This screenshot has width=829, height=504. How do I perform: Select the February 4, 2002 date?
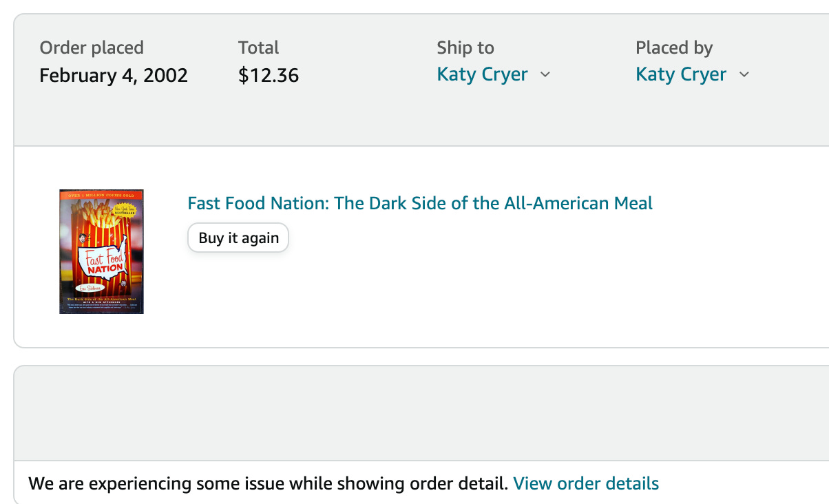coord(114,75)
